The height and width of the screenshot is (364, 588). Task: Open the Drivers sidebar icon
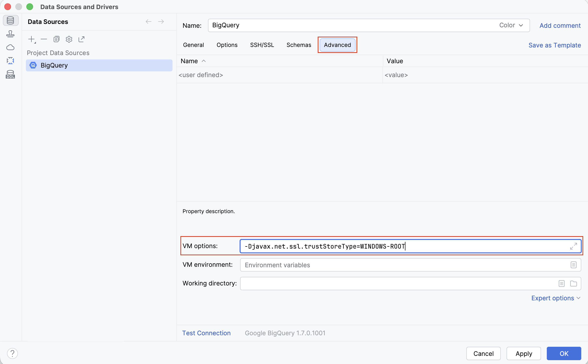pos(10,34)
